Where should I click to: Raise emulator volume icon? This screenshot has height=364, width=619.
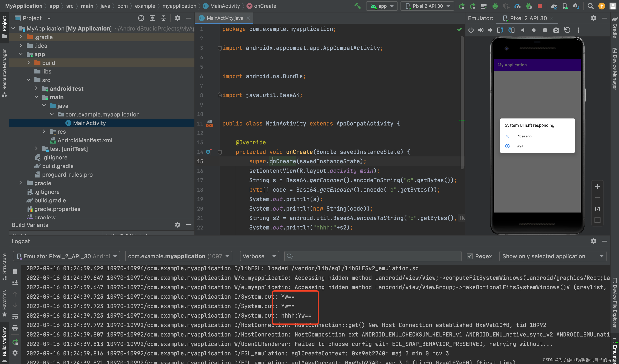[480, 30]
